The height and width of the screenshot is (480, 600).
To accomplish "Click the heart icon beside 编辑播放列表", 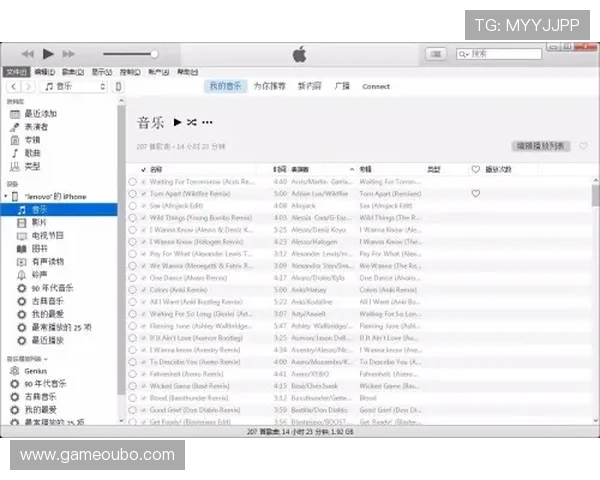I will point(583,146).
